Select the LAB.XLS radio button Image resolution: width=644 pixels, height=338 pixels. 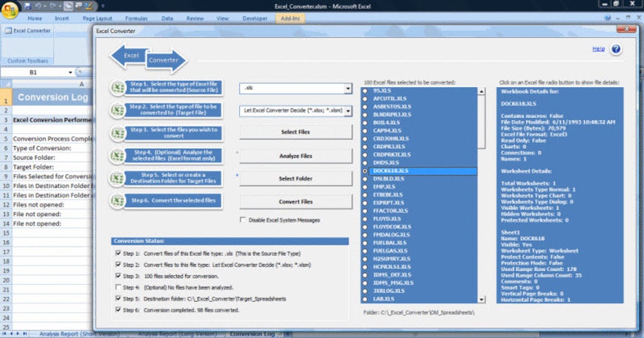click(x=365, y=299)
